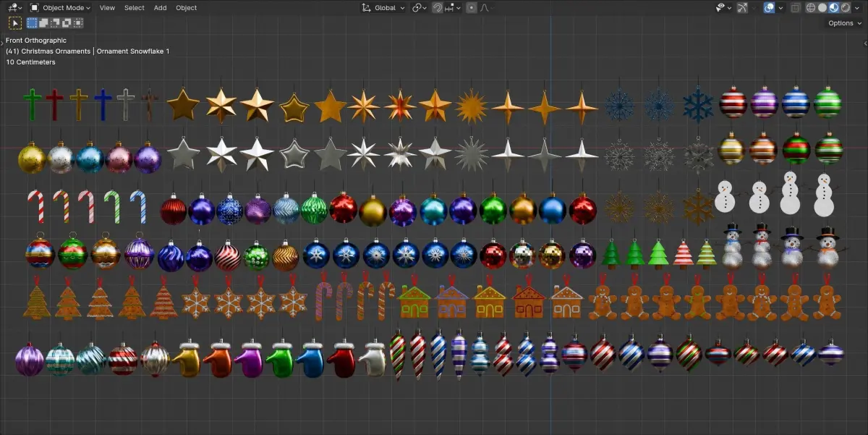Open the Object Mode dropdown

pyautogui.click(x=61, y=8)
